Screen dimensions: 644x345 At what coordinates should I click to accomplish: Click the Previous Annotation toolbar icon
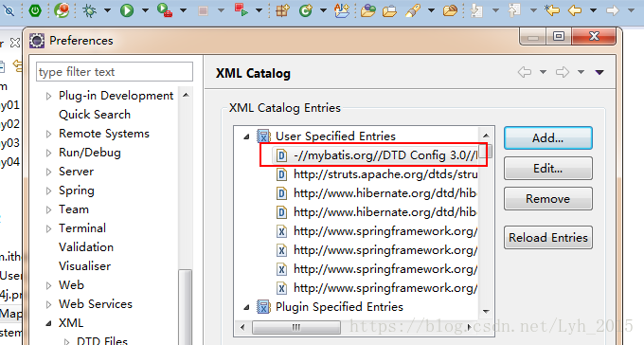point(514,10)
